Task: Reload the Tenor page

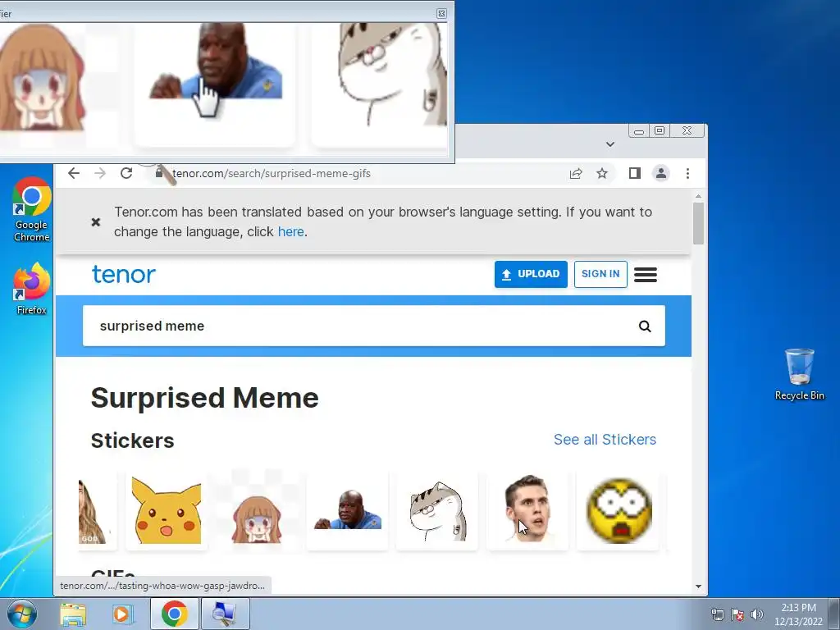Action: [126, 173]
